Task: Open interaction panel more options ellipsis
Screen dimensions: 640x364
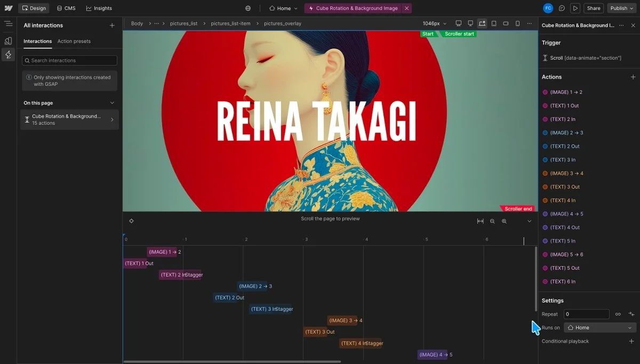Action: (x=620, y=25)
